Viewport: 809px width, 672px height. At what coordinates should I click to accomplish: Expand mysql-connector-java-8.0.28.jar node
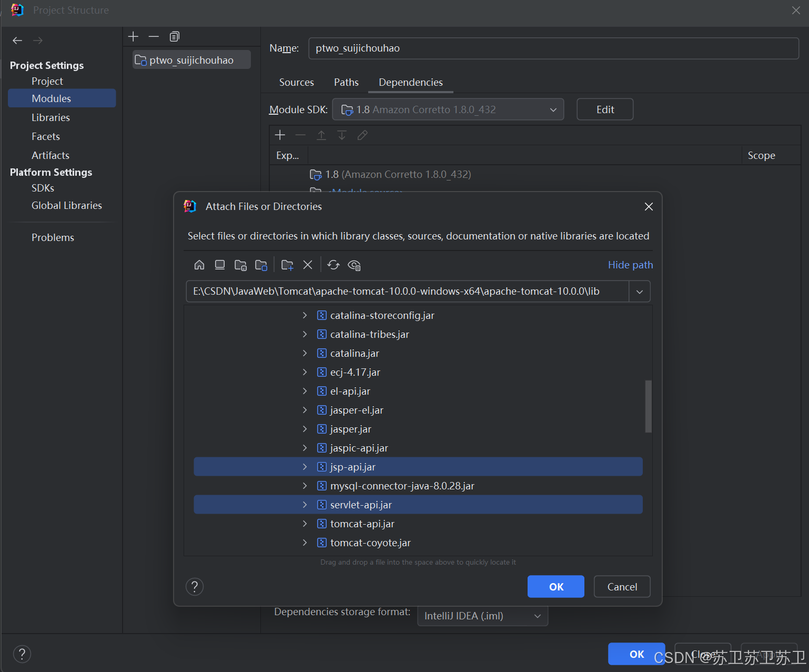click(x=305, y=486)
